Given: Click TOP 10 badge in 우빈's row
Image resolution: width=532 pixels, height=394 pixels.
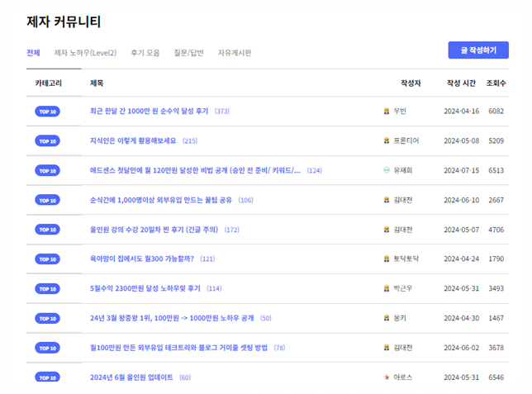Looking at the screenshot, I should point(48,112).
